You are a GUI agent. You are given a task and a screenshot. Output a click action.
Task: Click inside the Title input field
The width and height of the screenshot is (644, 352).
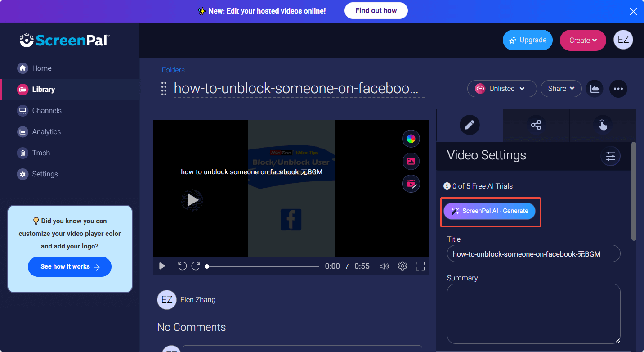[x=533, y=253]
